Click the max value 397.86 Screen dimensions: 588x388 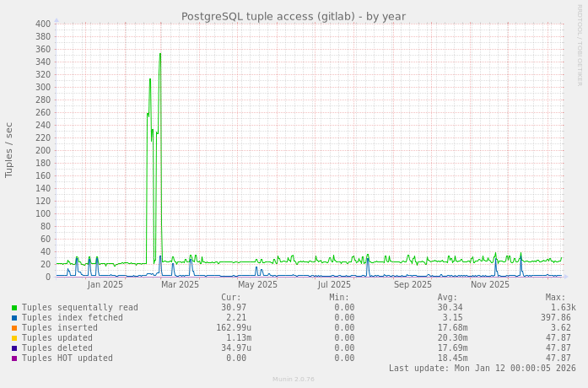tap(556, 318)
